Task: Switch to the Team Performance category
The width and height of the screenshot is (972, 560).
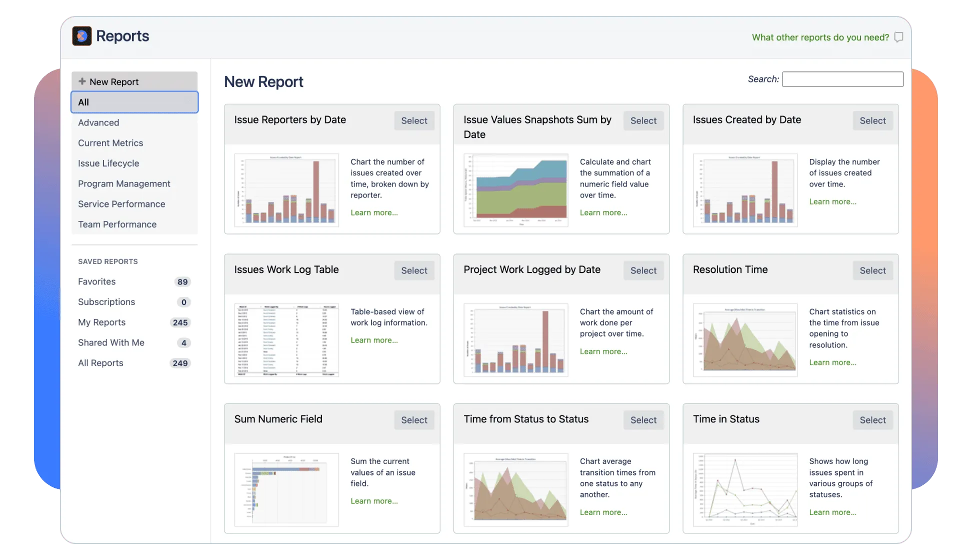Action: 117,224
